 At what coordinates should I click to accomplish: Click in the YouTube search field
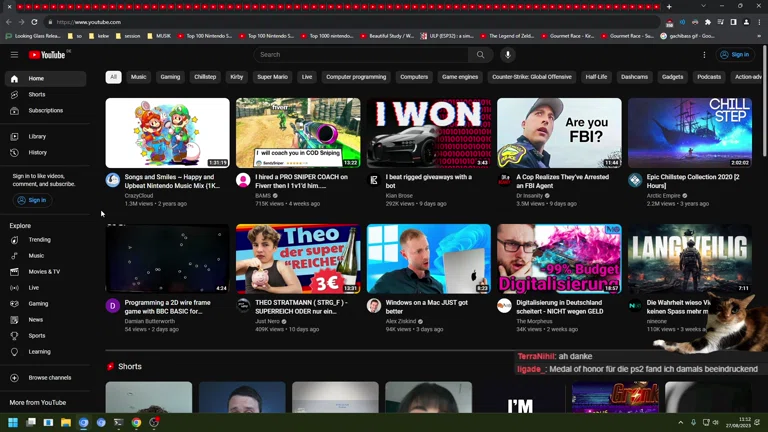[x=360, y=55]
